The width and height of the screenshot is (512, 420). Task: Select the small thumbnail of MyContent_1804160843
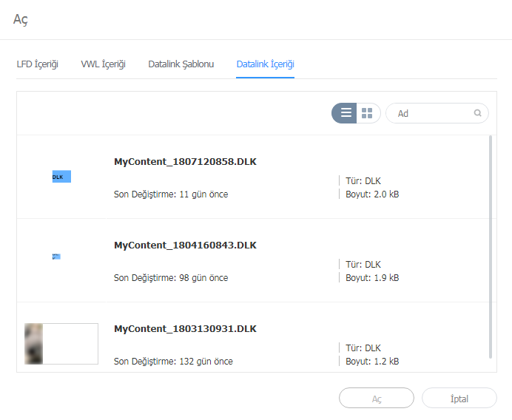click(56, 257)
